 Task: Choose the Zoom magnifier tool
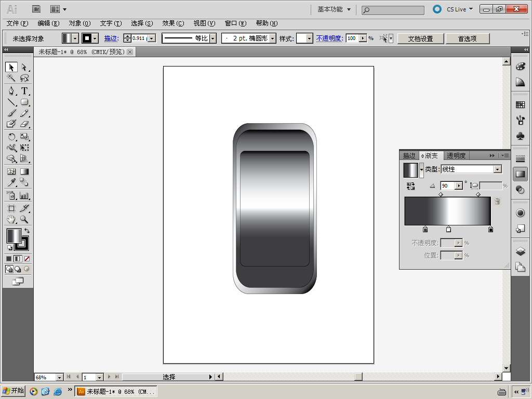tap(24, 219)
